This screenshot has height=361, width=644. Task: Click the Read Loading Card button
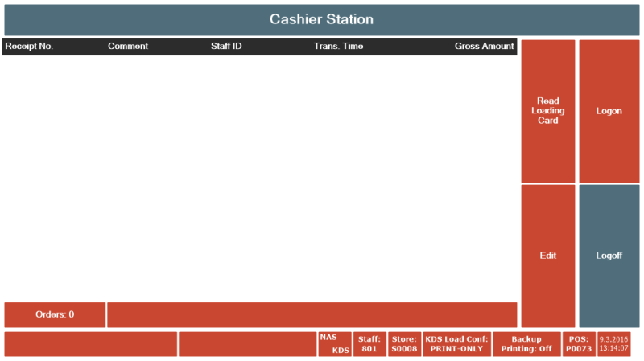coord(548,111)
